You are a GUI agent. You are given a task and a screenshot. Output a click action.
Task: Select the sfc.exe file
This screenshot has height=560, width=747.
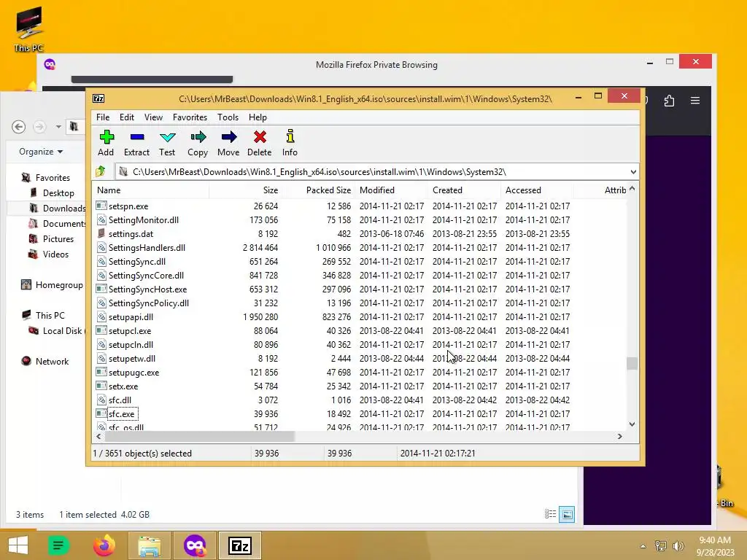pyautogui.click(x=122, y=414)
